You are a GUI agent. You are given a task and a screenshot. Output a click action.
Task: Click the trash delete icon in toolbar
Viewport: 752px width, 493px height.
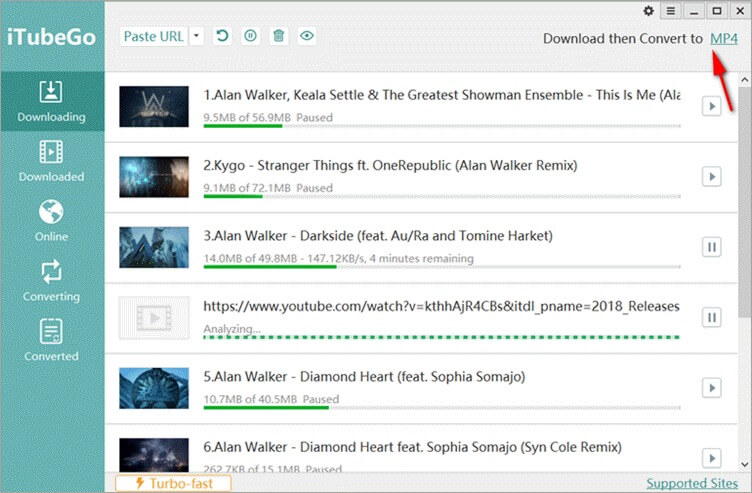point(279,36)
